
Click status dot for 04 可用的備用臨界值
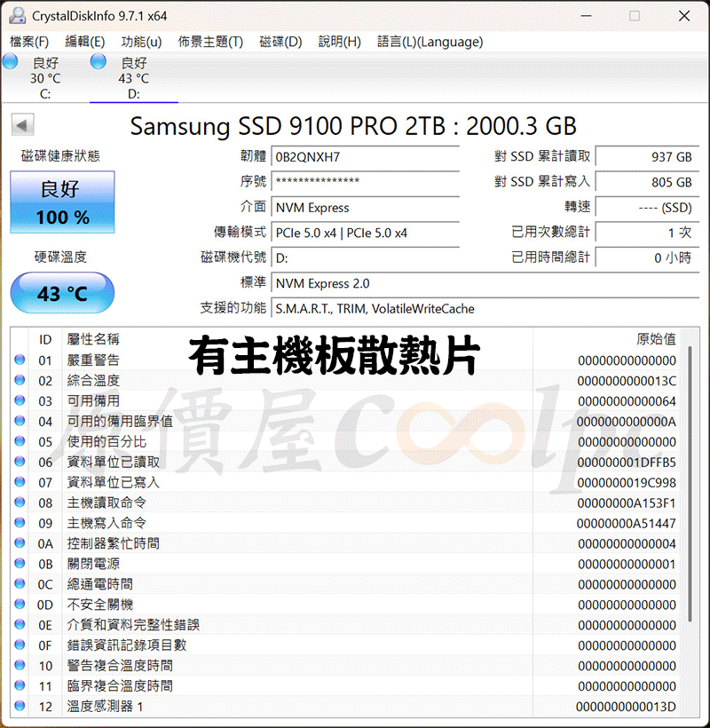pos(20,421)
